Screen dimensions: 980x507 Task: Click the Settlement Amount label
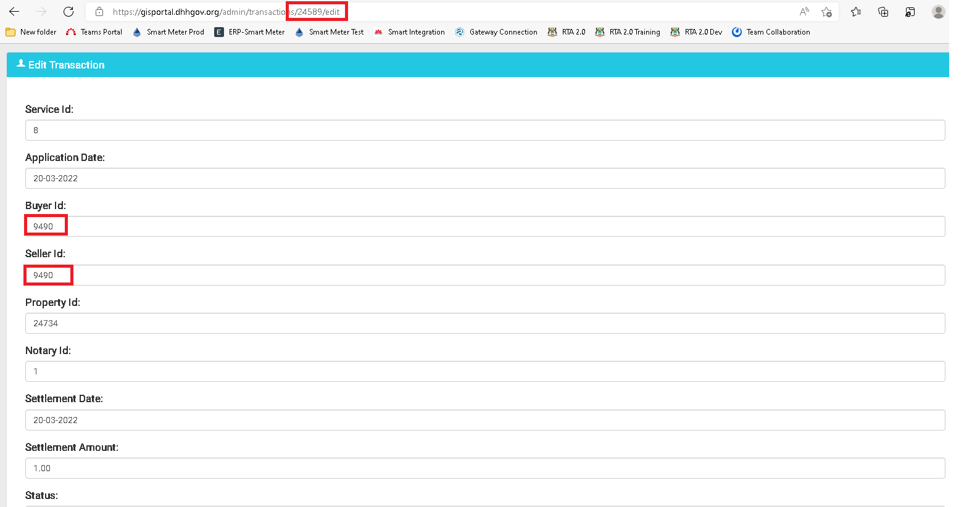72,447
